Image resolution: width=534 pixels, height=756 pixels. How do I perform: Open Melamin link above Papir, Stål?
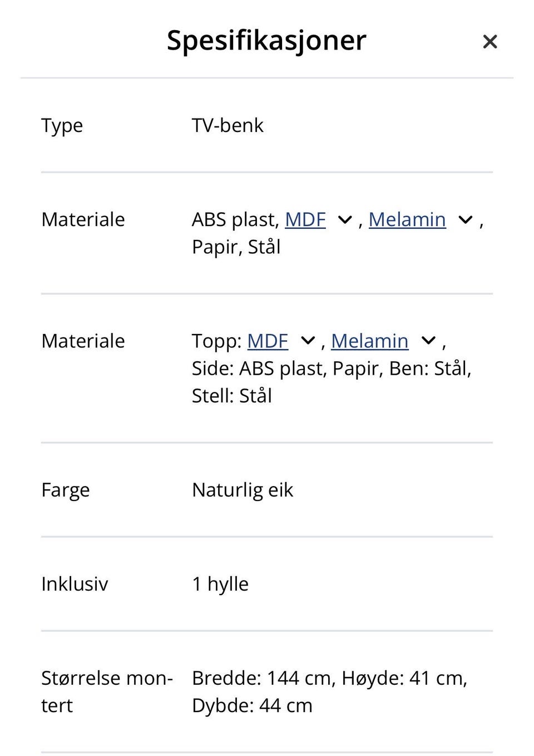(x=407, y=219)
